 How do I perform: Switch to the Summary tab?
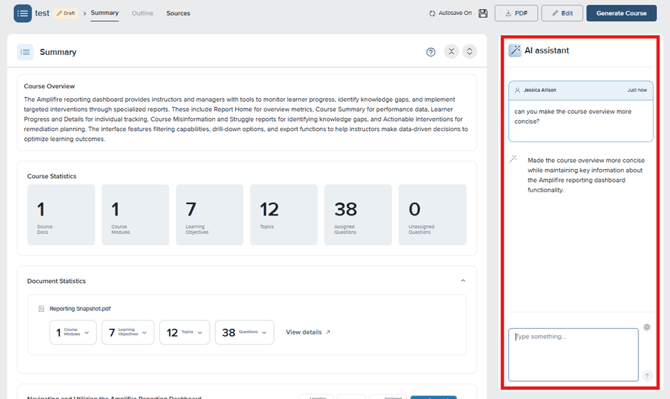[105, 13]
